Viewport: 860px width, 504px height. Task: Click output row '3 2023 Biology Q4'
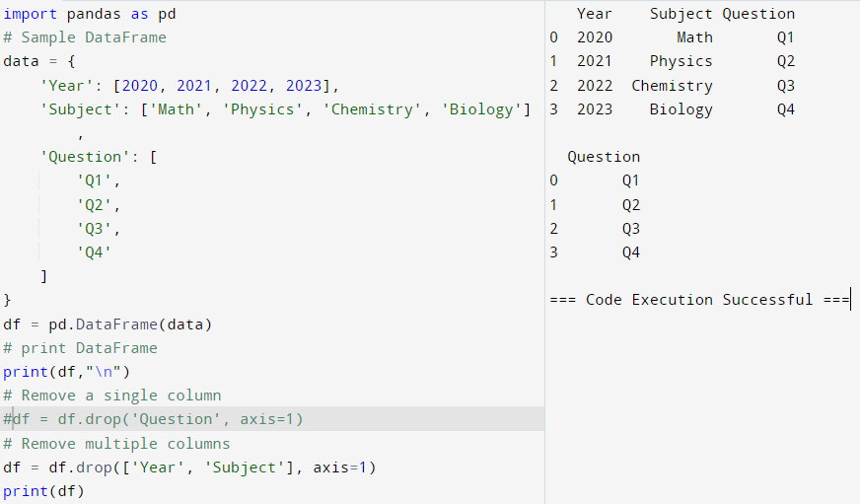(x=672, y=109)
